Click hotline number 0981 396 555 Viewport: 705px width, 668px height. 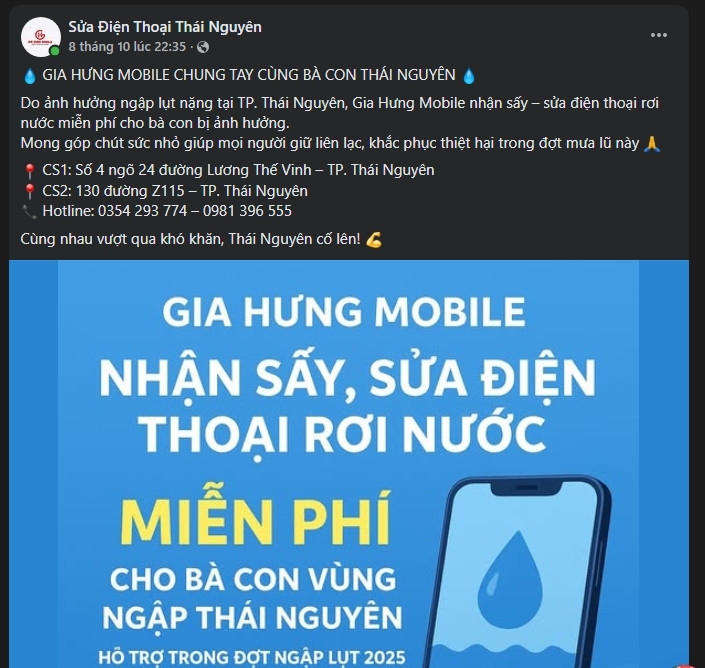tap(247, 211)
